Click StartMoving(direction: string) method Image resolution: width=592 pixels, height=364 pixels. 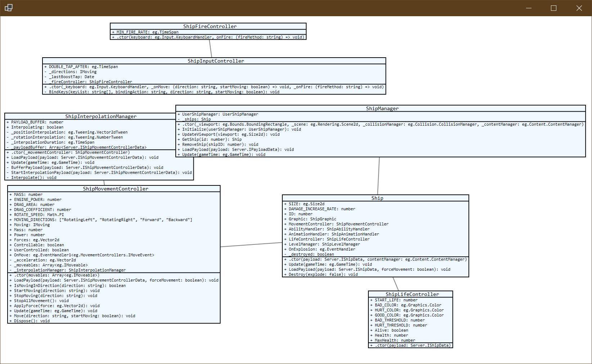coord(54,291)
